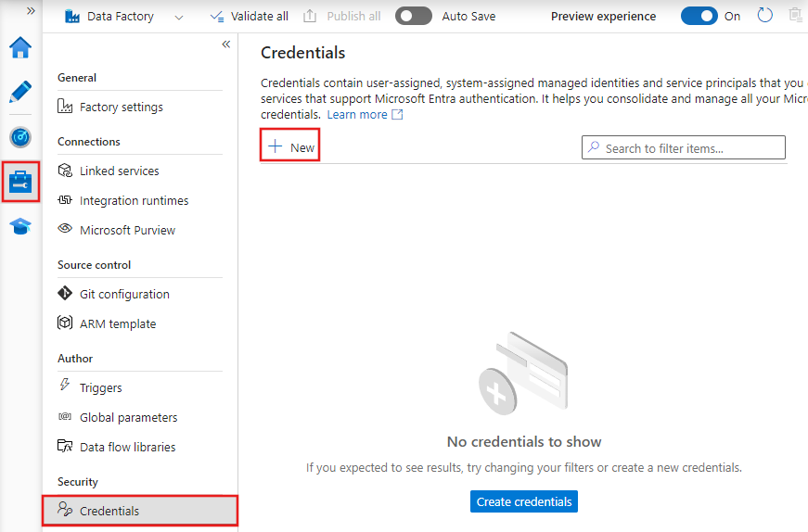Screen dimensions: 808x532
Task: Click the Publish all upload icon
Action: coord(310,16)
